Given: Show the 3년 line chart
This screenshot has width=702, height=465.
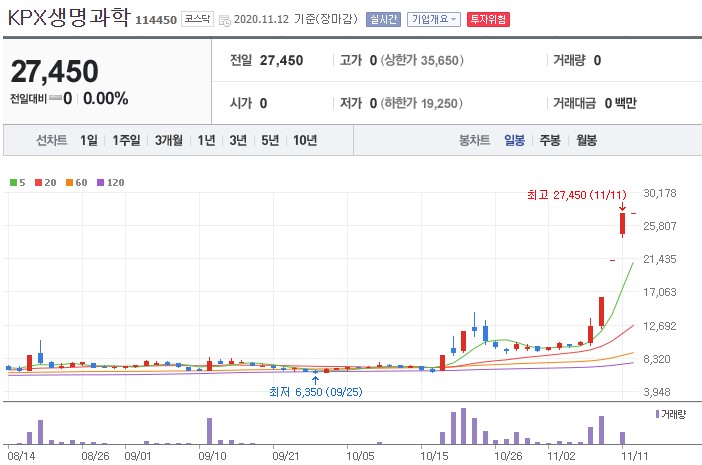Looking at the screenshot, I should pyautogui.click(x=238, y=141).
